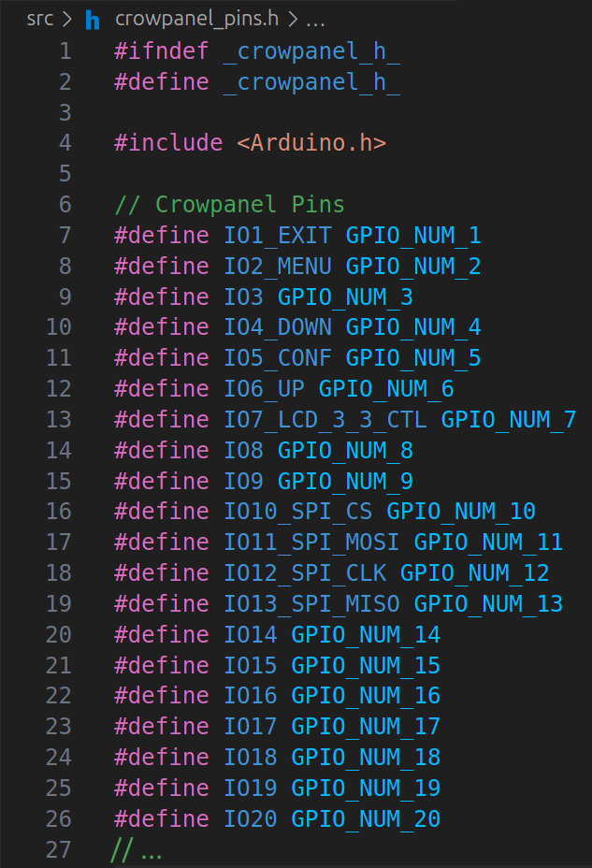Click the '#include' keyword
The width and height of the screenshot is (592, 868).
click(x=168, y=143)
